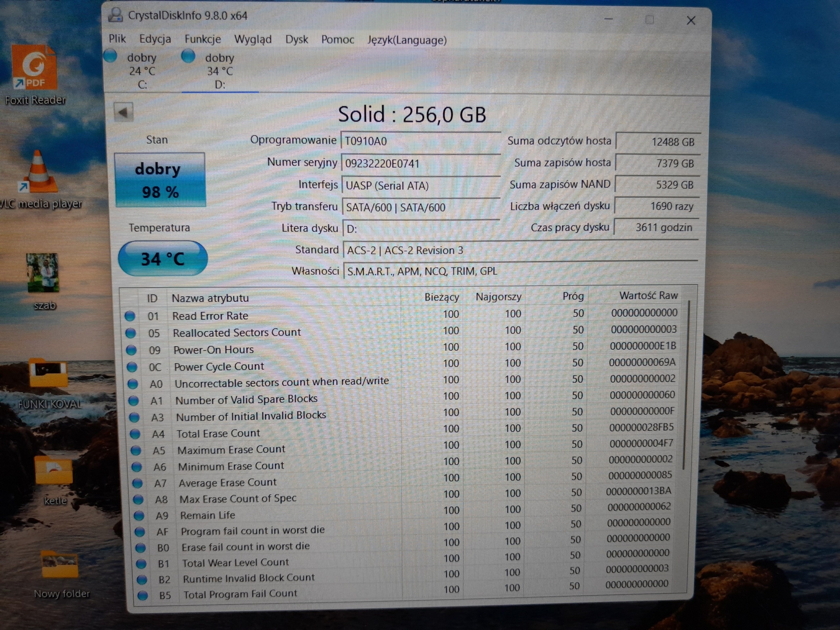
Task: Select the D: drive tab
Action: (x=219, y=71)
